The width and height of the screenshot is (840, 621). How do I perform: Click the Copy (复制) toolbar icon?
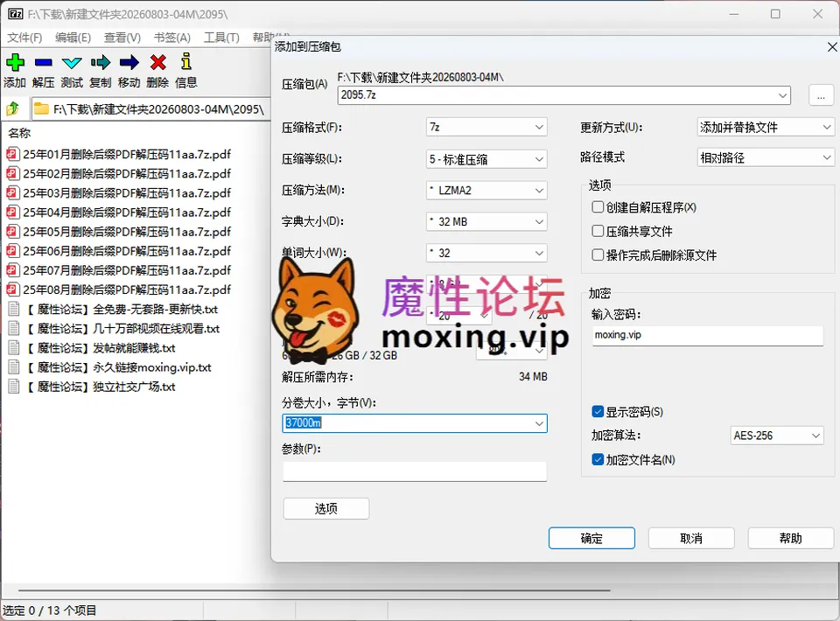tap(100, 63)
